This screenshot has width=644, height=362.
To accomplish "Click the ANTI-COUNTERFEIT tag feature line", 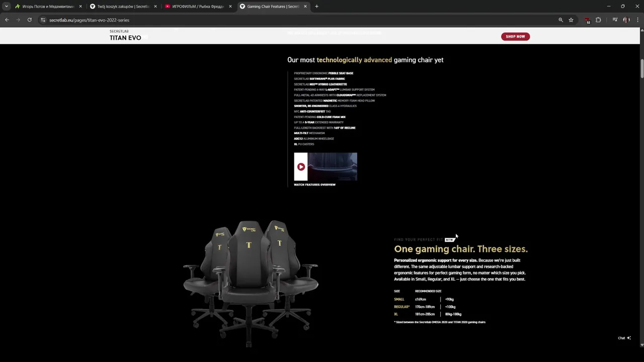I will point(312,112).
